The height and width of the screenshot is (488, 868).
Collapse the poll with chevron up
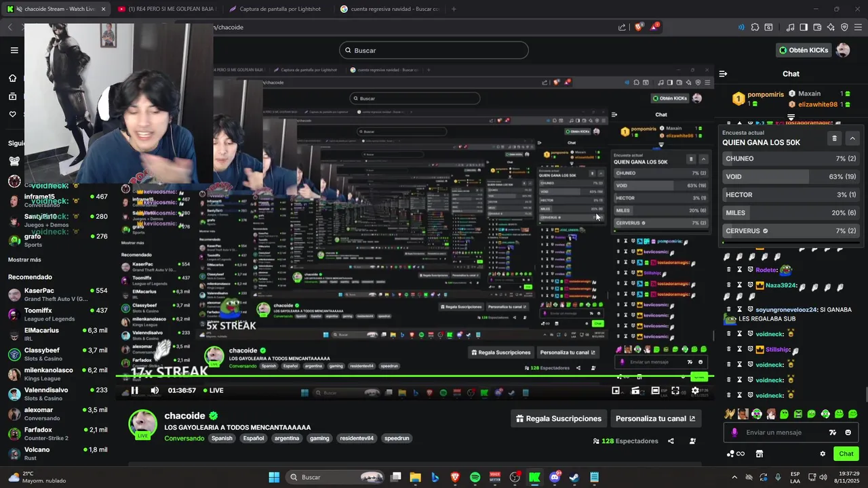click(x=852, y=138)
